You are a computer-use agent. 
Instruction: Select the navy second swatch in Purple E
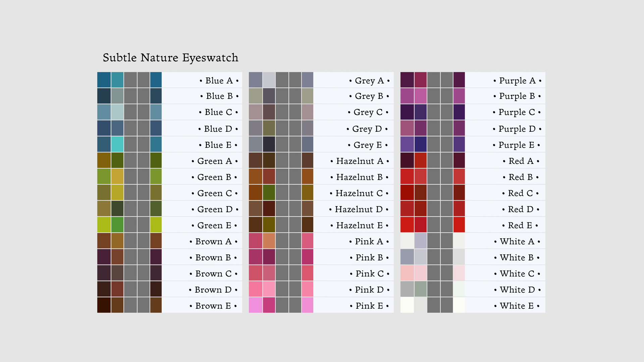[x=420, y=144]
